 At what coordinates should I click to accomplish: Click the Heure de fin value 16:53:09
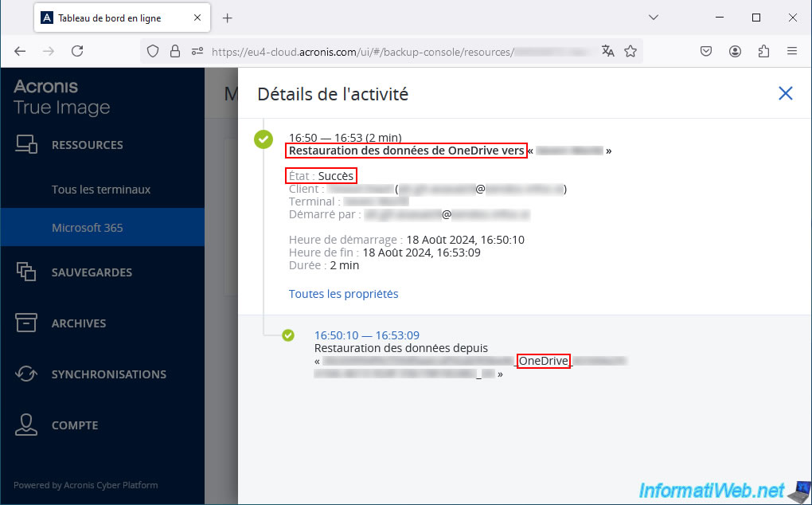coord(422,252)
